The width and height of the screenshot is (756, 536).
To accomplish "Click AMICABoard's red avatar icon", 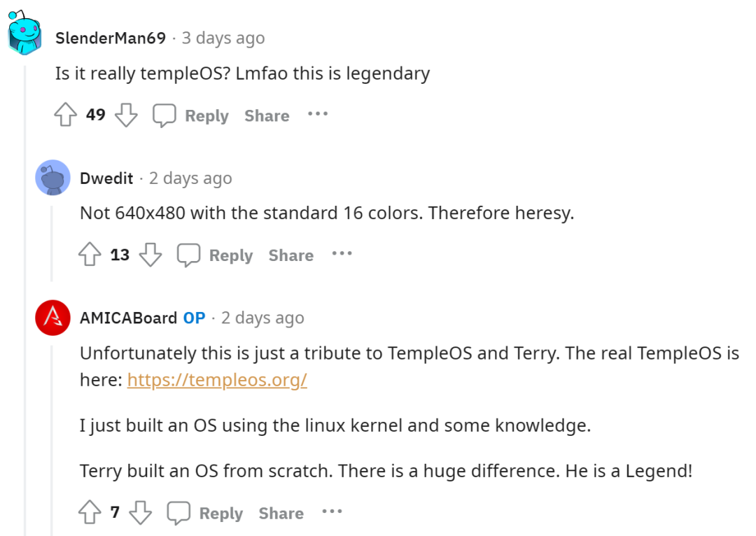I will coord(53,318).
